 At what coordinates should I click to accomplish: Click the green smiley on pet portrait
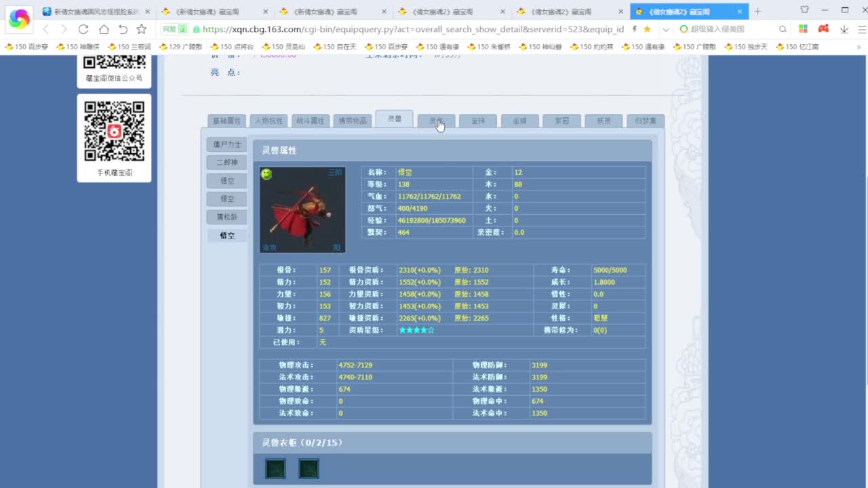[267, 174]
